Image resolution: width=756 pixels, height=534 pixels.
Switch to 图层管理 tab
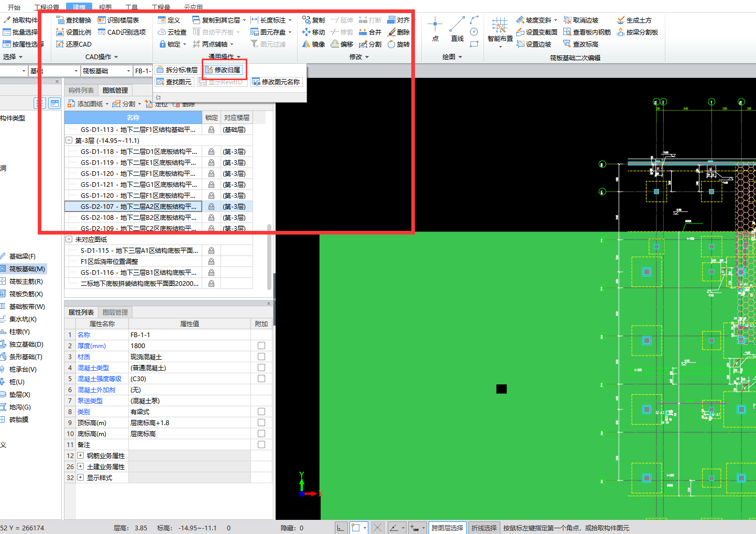pos(115,312)
